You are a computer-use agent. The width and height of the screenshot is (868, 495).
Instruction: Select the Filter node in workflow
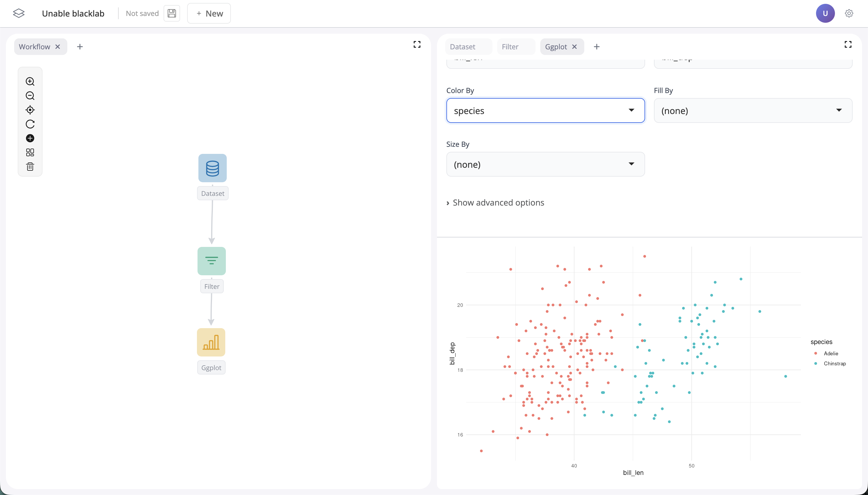[211, 261]
